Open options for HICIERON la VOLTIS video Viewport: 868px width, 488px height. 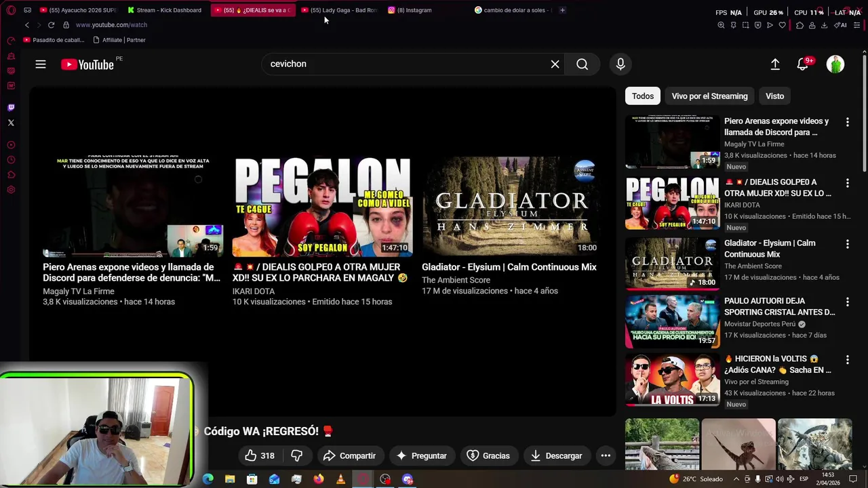[847, 359]
